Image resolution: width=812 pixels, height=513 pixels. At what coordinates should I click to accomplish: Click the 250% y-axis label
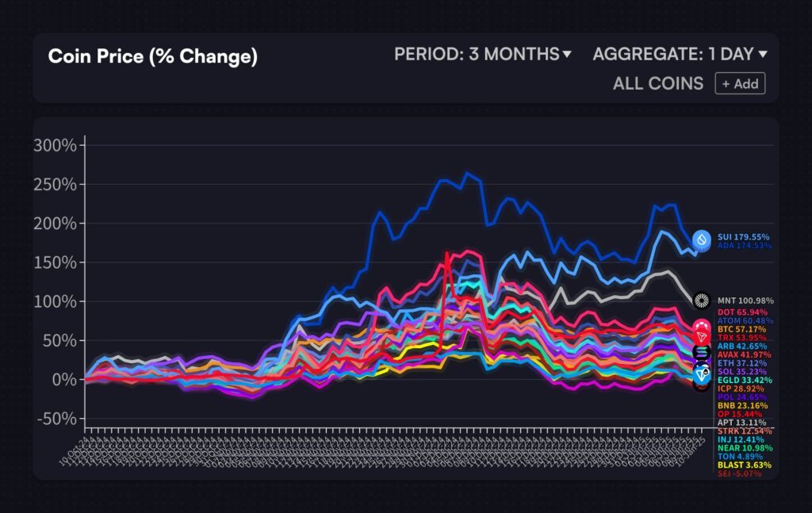(55, 184)
